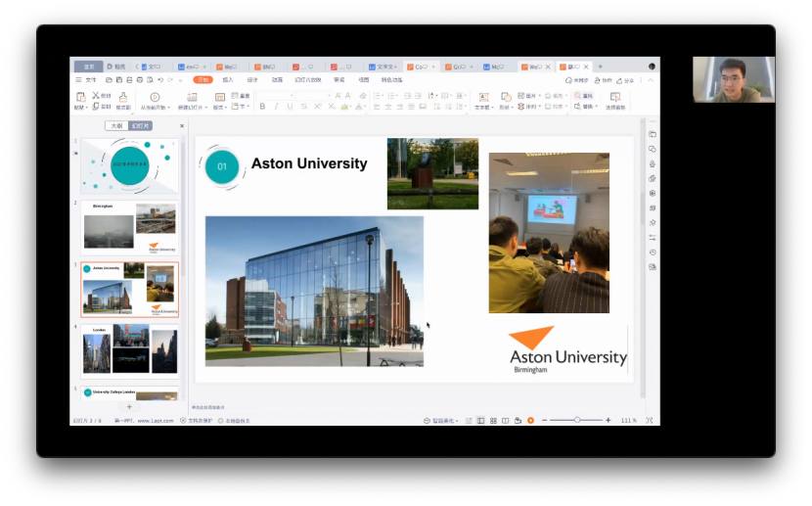Toggle Italic formatting
The height and width of the screenshot is (506, 812).
coord(276,106)
